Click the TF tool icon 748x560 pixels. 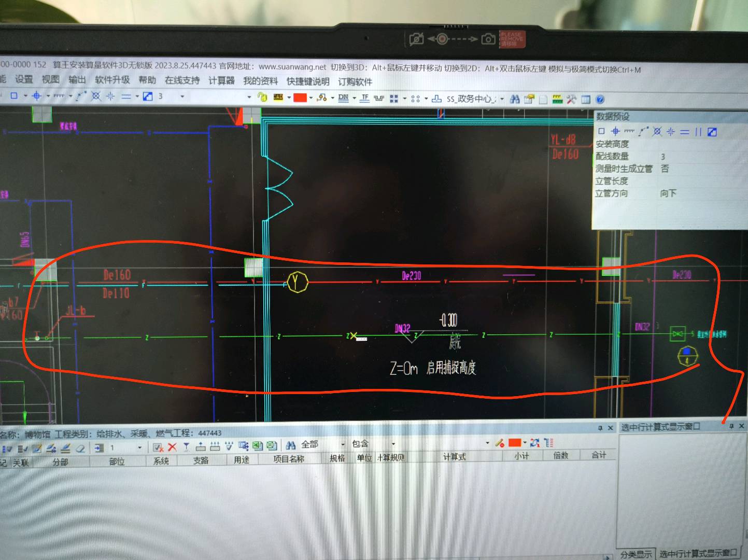point(364,98)
